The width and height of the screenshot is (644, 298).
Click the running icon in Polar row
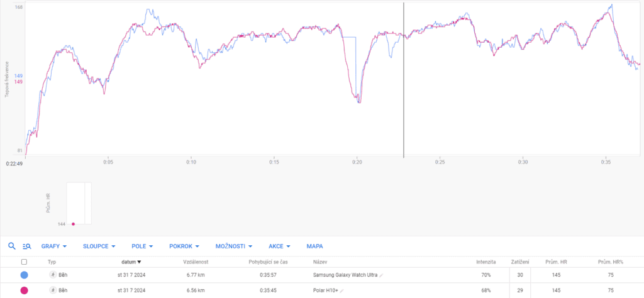(53, 290)
